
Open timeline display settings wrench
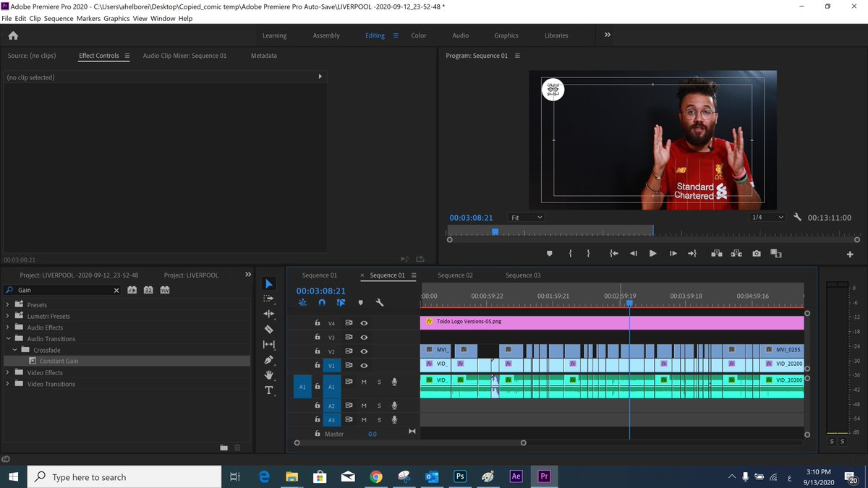tap(379, 303)
